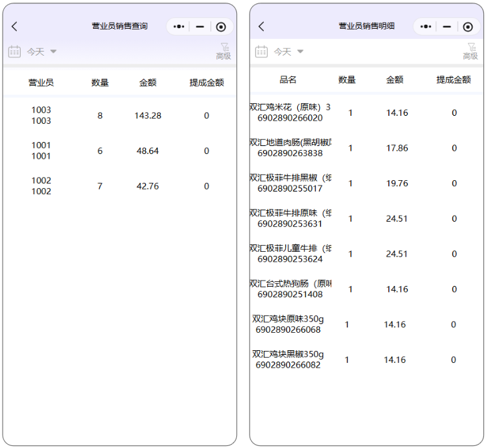Click 提成金额 column header in sales detail
Viewport: 488px width, 448px height.
pos(453,80)
